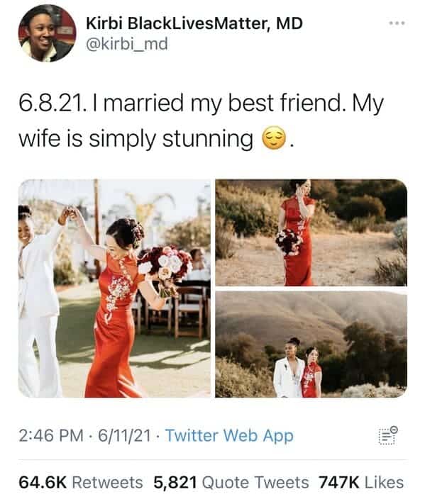The image size is (425, 504).
Task: Click Kirbi's round profile avatar
Action: point(47,33)
